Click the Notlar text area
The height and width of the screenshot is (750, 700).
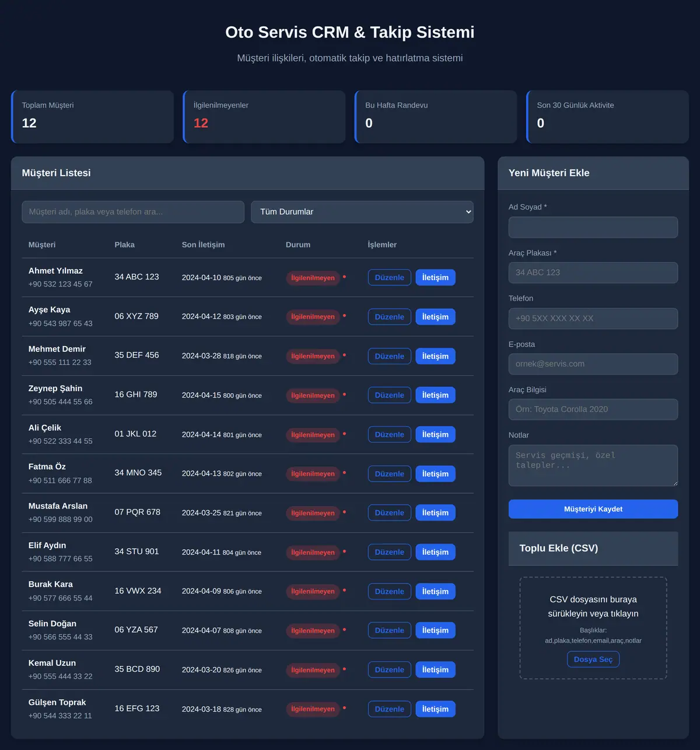click(593, 466)
